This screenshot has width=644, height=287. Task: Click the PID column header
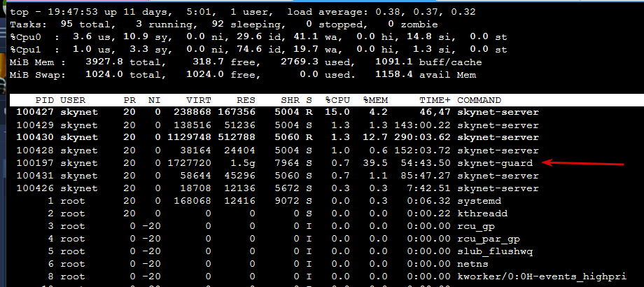pos(44,100)
